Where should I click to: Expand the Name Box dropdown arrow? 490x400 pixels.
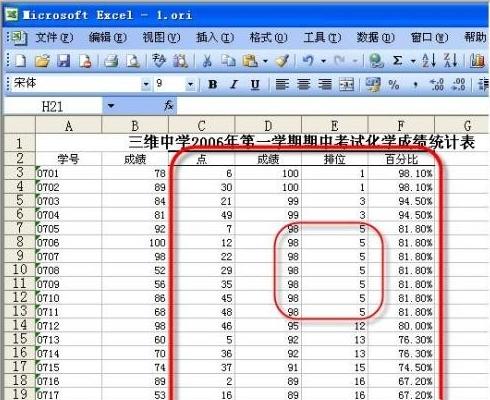click(111, 106)
